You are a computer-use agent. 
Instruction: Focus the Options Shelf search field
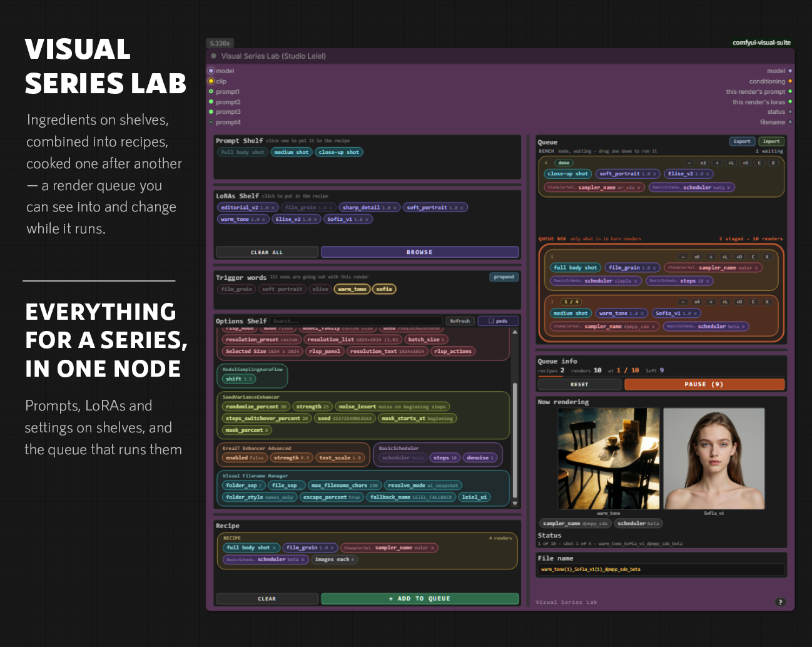point(357,321)
